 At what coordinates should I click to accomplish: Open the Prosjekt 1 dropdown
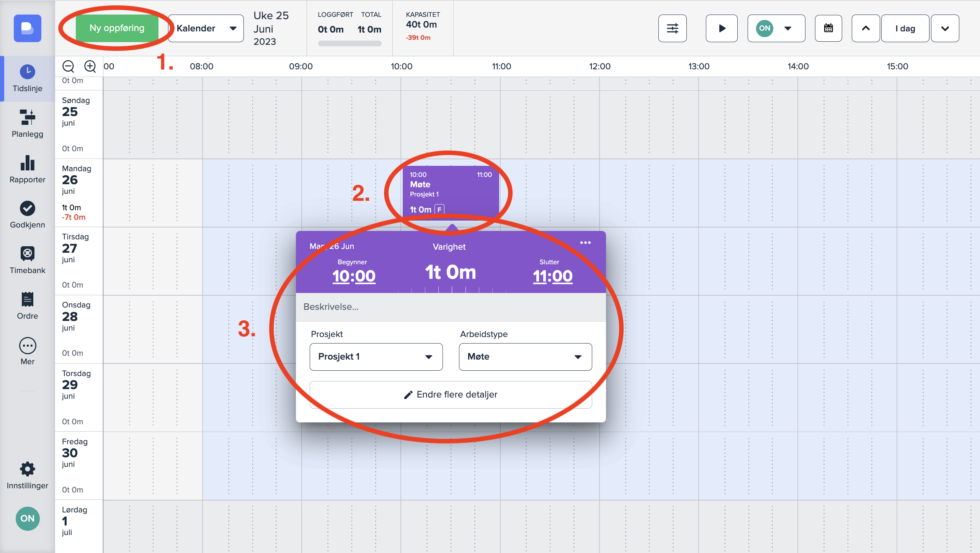[376, 357]
